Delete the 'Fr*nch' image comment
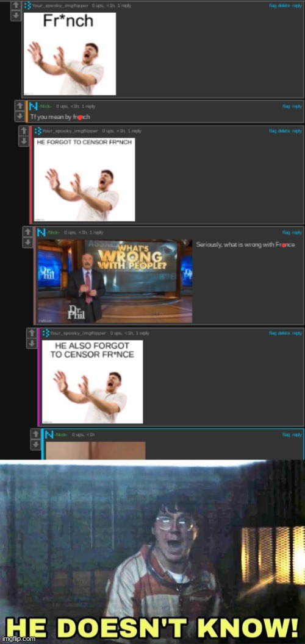Screen dimensions: 305x644 coord(284,5)
